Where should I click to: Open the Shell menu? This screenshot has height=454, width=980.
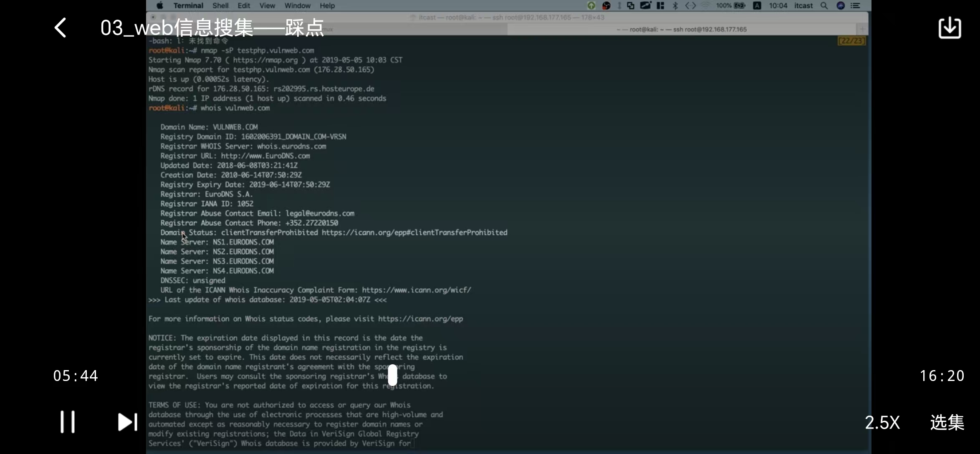(x=220, y=5)
